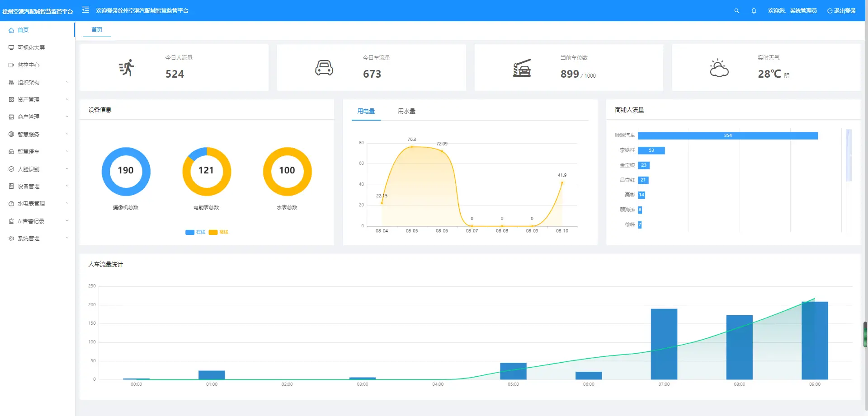Click the 人脸识别 smiley face icon

click(11, 169)
